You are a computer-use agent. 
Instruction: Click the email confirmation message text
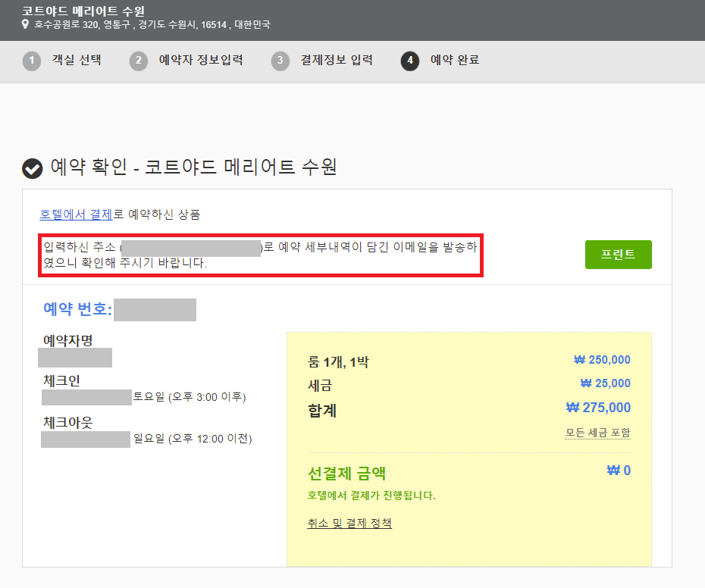[x=260, y=255]
